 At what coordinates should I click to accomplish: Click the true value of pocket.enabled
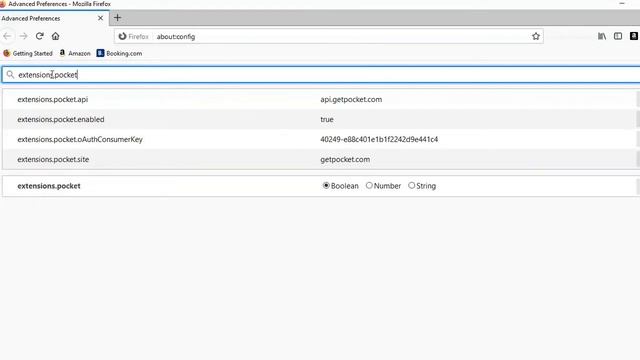pyautogui.click(x=327, y=119)
